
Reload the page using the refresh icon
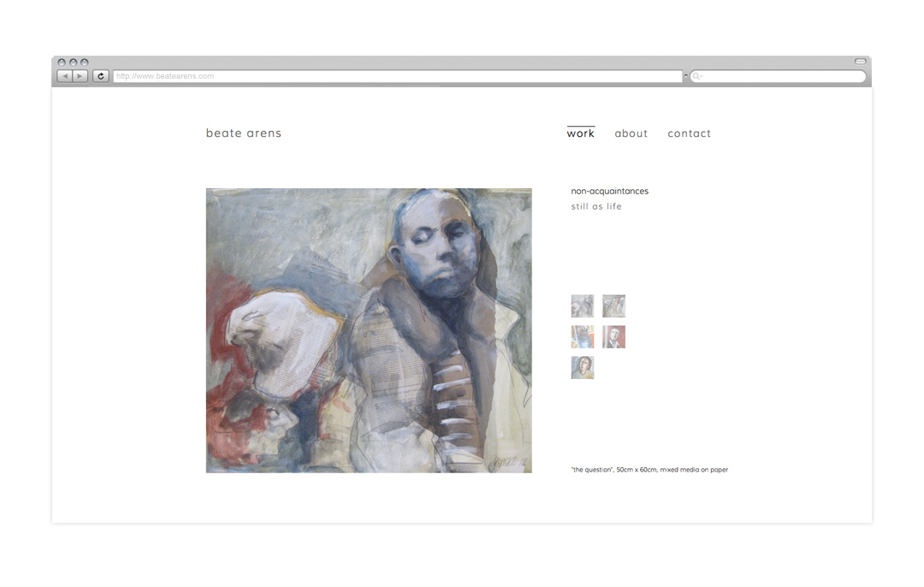point(101,76)
